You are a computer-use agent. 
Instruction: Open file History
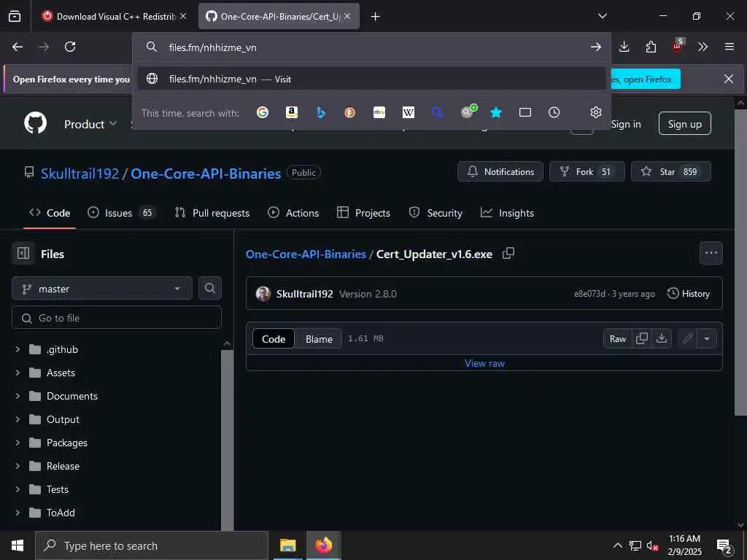point(689,294)
